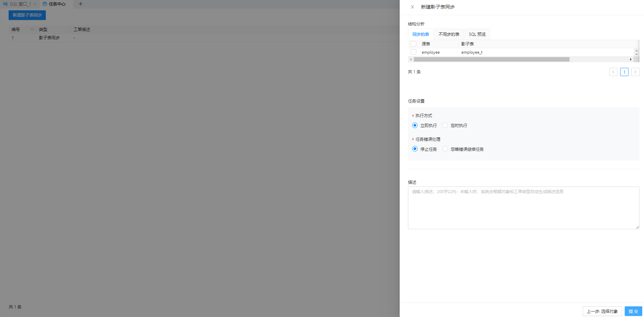Click the 描述 text area field
The width and height of the screenshot is (644, 317).
(x=524, y=208)
